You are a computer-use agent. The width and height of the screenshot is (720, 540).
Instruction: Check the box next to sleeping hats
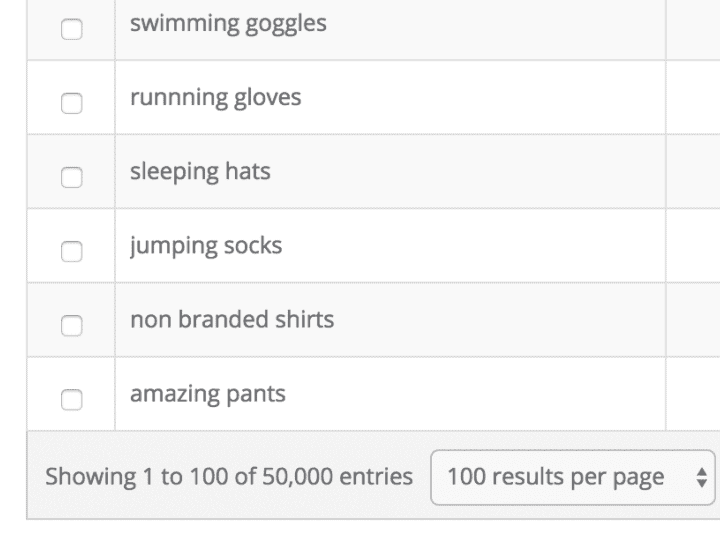[x=71, y=177]
